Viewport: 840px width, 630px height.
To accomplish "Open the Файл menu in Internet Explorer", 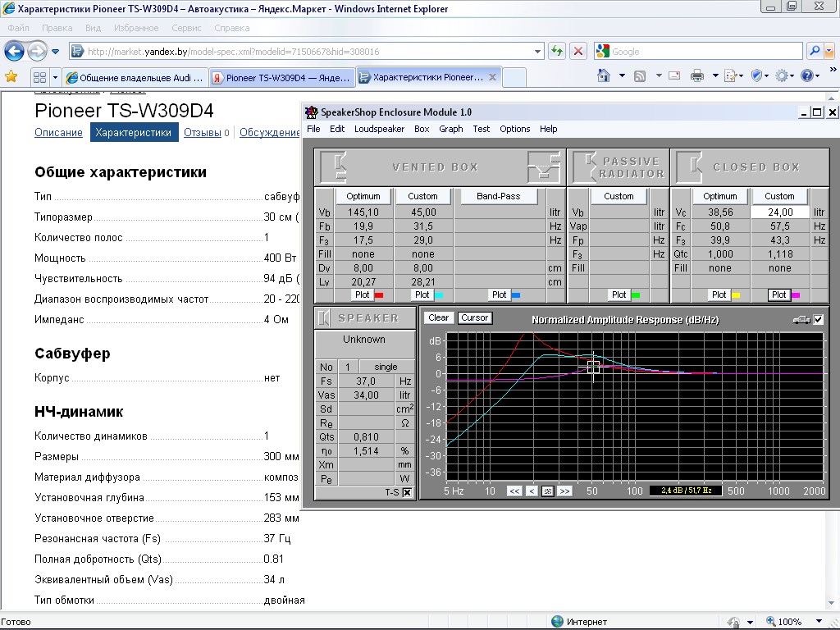I will [x=19, y=28].
